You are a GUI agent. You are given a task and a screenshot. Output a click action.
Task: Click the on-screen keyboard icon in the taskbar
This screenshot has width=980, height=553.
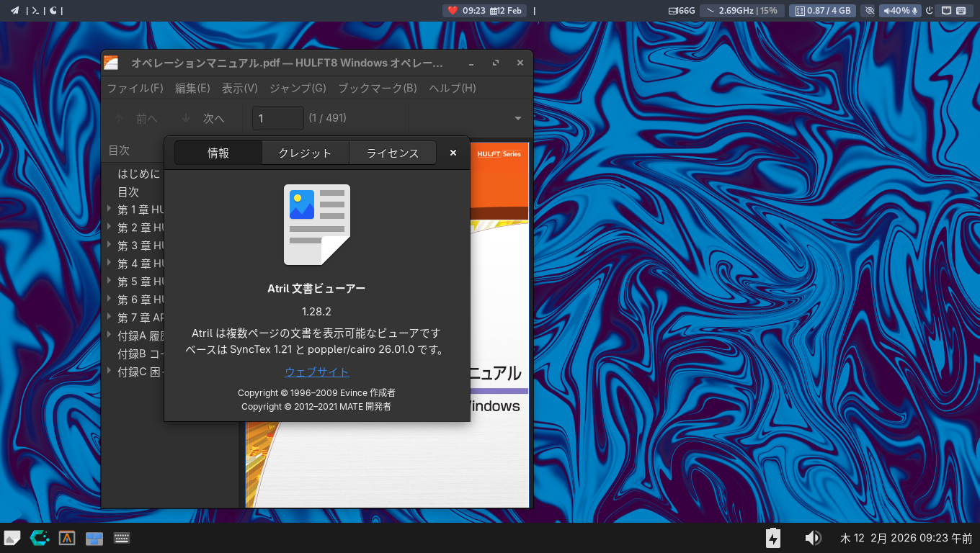coord(121,538)
